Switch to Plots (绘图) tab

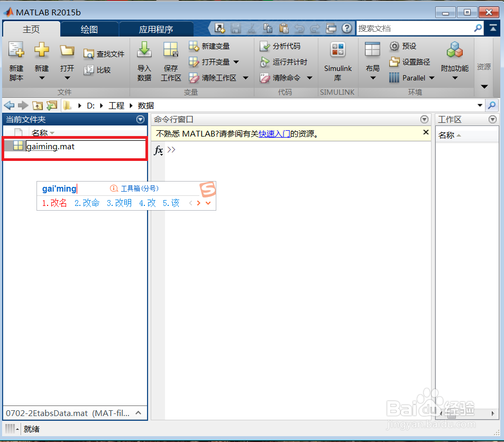[x=89, y=30]
